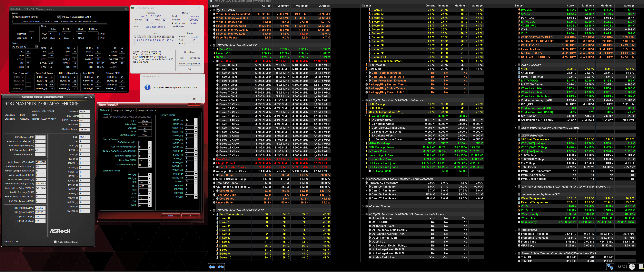Click the CPU_OPT fan sensor icon
Screen dimensions: 644x272
(519, 104)
